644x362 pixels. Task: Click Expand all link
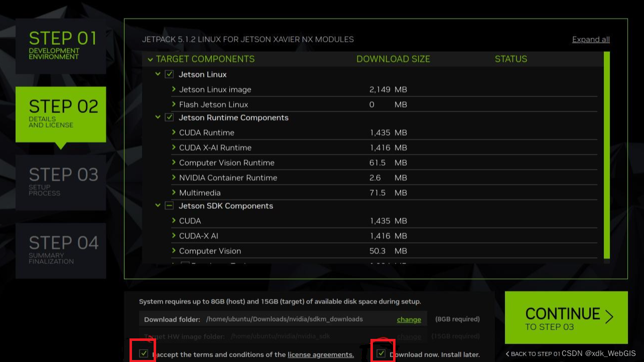(x=591, y=40)
